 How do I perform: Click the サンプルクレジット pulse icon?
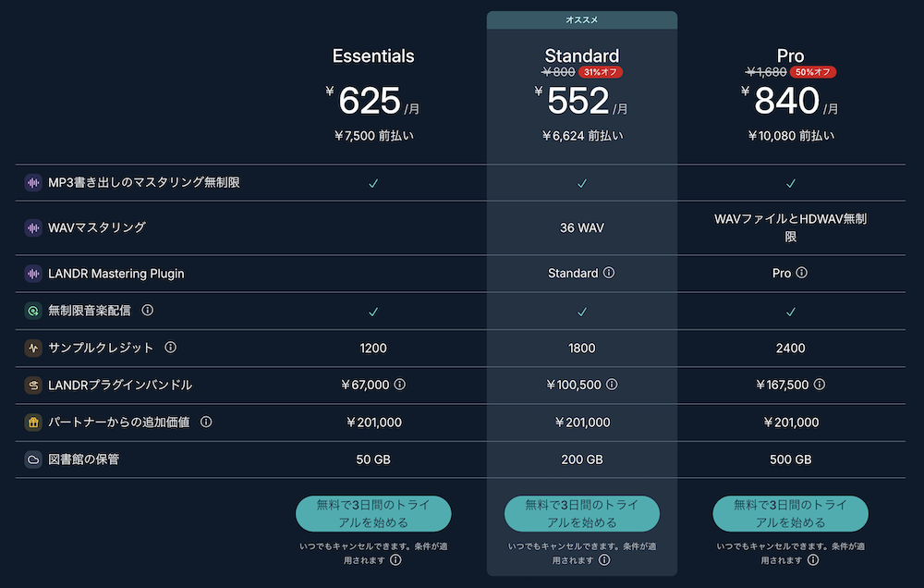(x=33, y=349)
